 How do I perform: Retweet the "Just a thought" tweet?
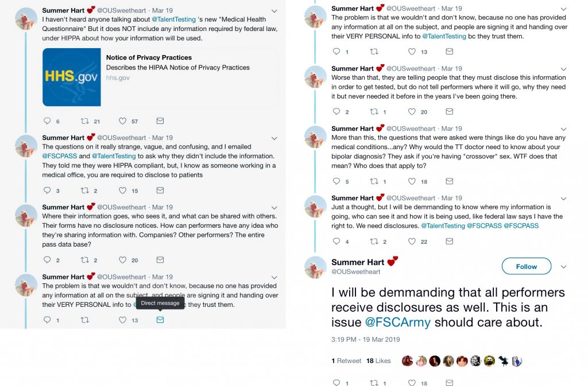(374, 241)
